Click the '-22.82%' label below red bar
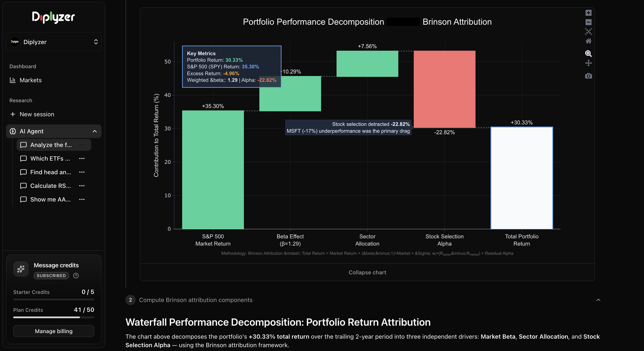The image size is (644, 351). pos(444,132)
